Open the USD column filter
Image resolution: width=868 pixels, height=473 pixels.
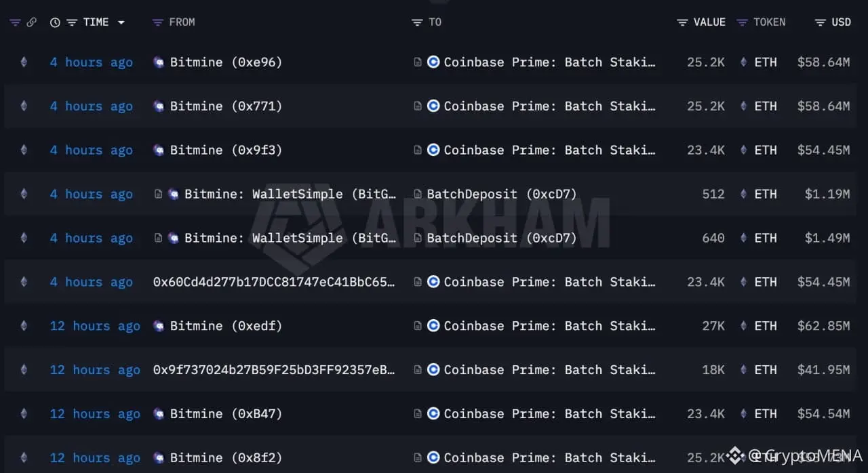(x=821, y=22)
